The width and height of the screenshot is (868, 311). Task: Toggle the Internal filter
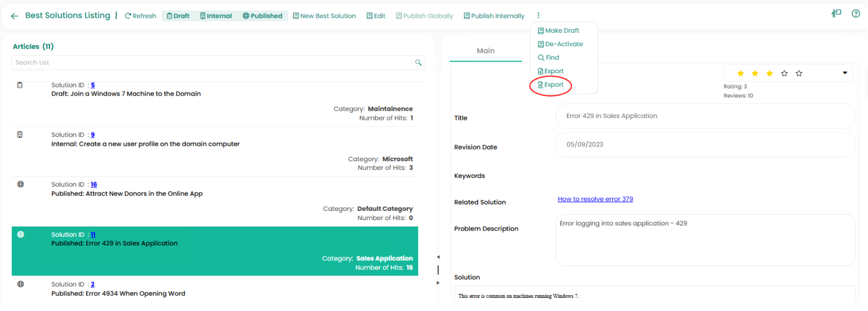[216, 16]
